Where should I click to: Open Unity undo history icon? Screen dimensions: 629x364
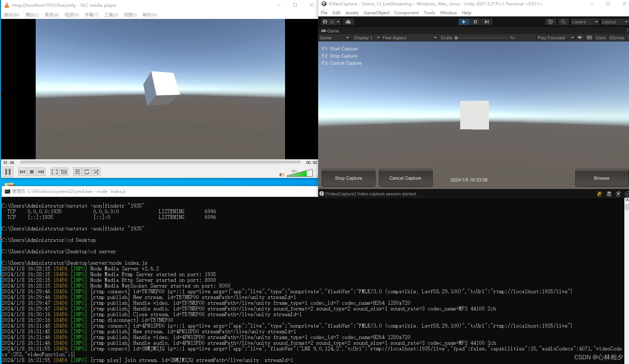(550, 22)
